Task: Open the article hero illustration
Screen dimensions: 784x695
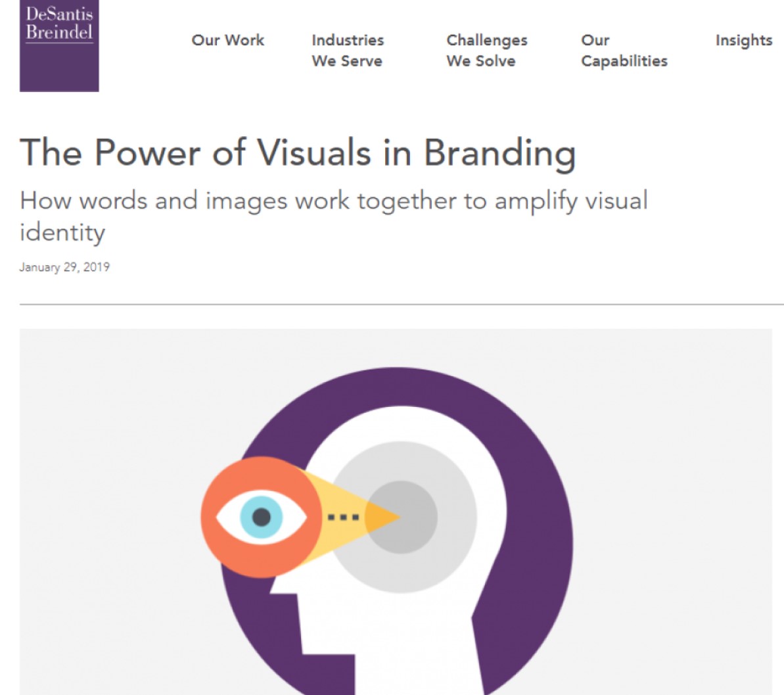Action: tap(396, 512)
